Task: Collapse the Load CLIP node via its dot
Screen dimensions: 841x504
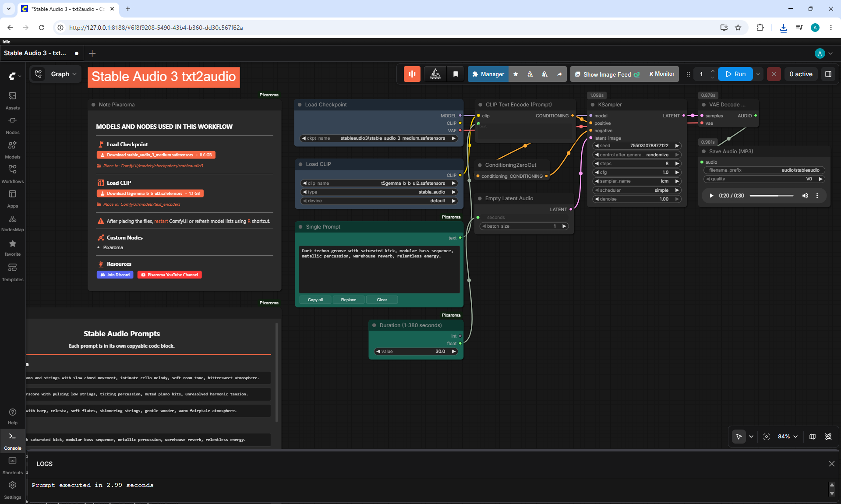Action: tap(300, 164)
